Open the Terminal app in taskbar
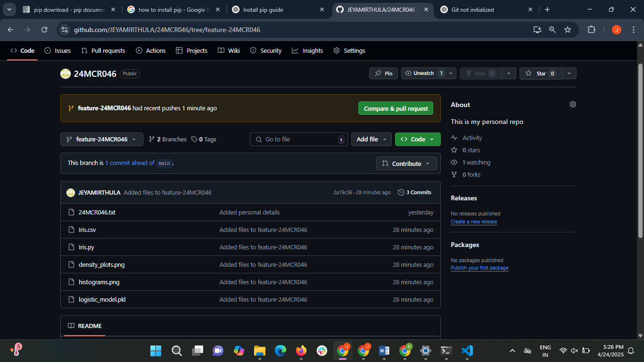Image resolution: width=644 pixels, height=362 pixels. tap(446, 351)
